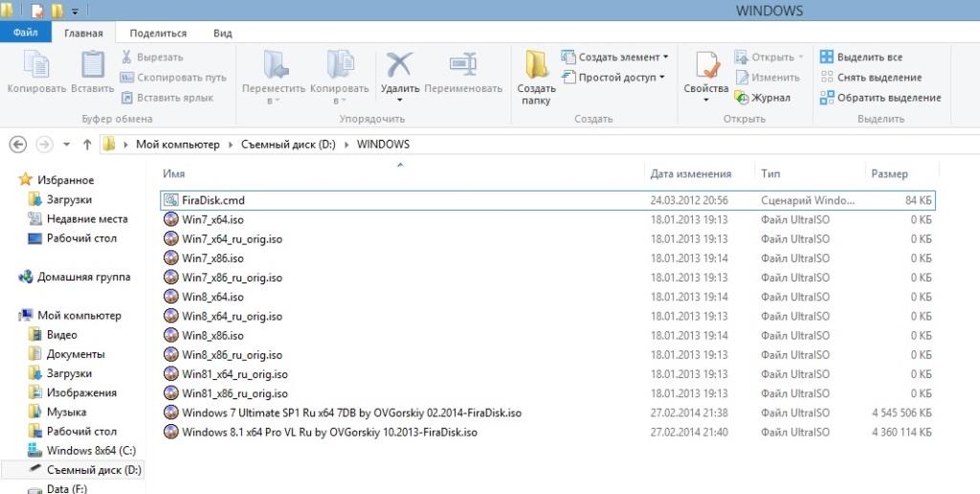
Task: Click Вырезать scissors button
Action: tap(152, 56)
